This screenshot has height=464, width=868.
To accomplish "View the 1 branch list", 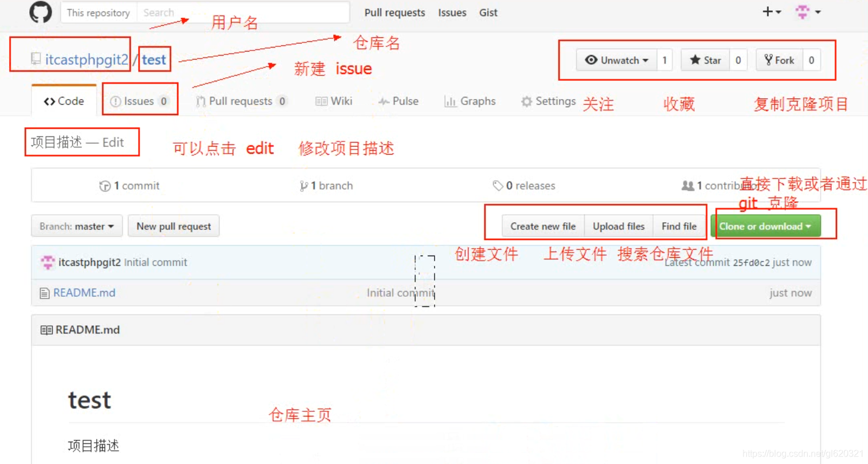I will pos(326,186).
